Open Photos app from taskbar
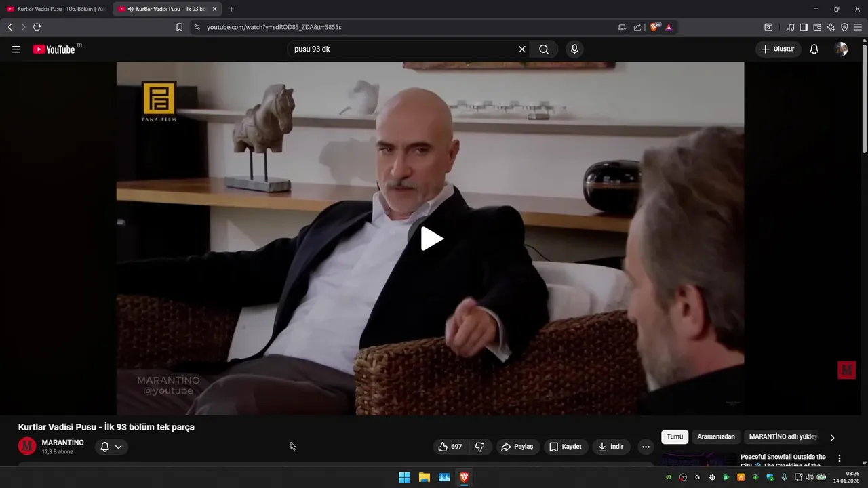 click(444, 477)
